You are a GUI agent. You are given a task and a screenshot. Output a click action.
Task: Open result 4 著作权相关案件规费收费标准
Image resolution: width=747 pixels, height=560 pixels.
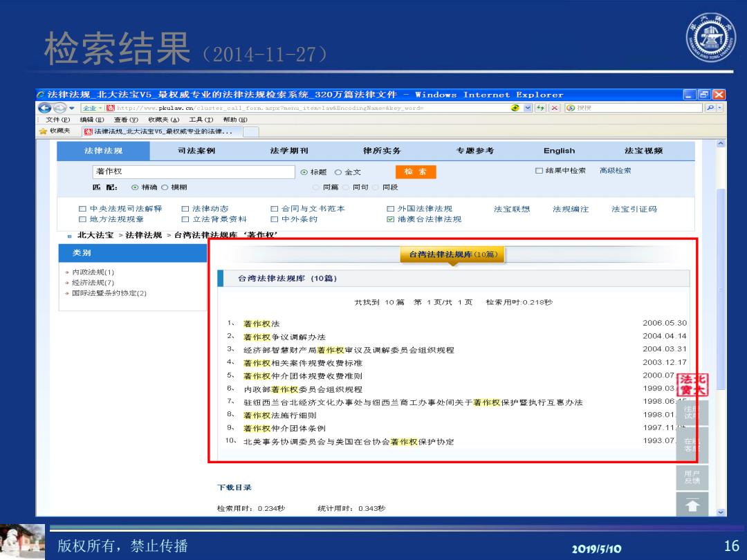click(303, 364)
